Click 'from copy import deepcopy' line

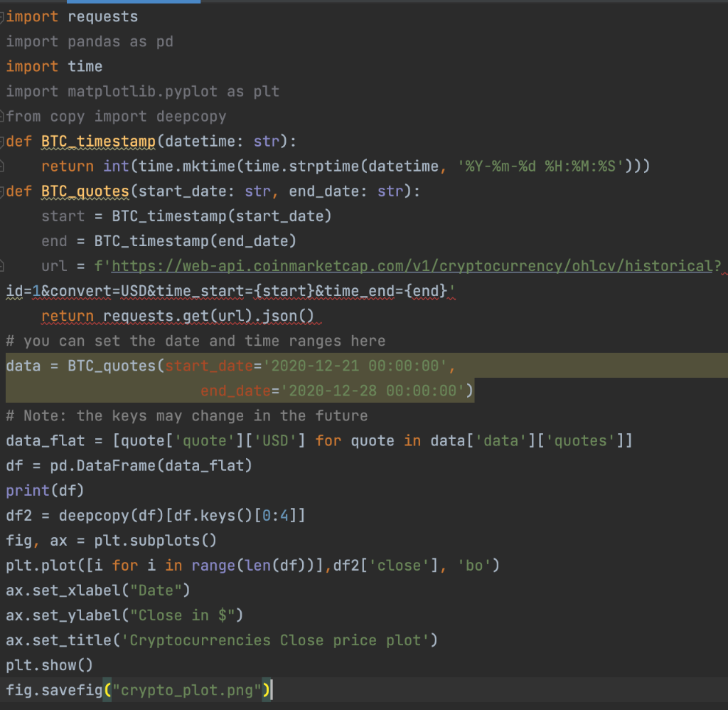point(116,117)
